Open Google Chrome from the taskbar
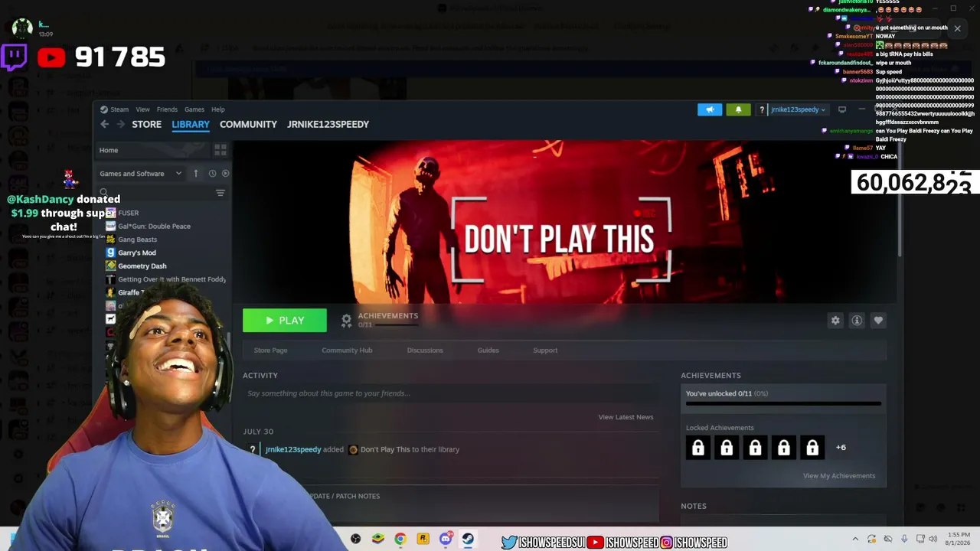980x551 pixels. click(400, 540)
